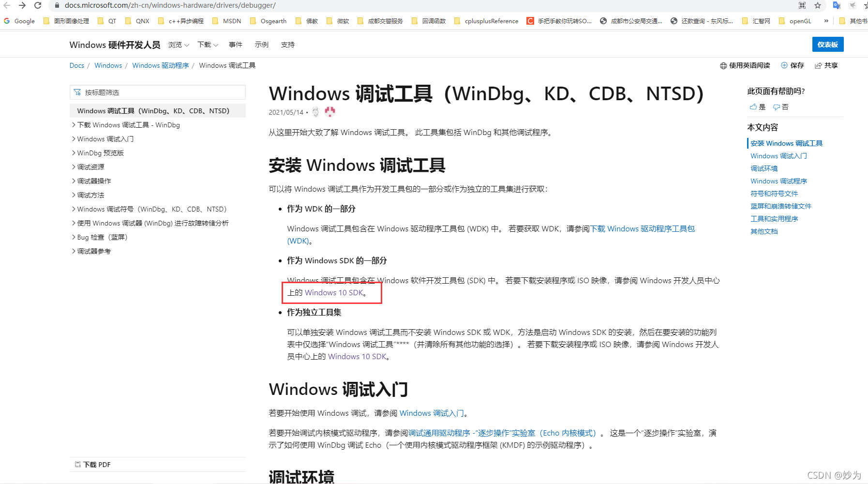This screenshot has width=868, height=484.
Task: Click the first contributor avatar near date
Action: [x=315, y=112]
